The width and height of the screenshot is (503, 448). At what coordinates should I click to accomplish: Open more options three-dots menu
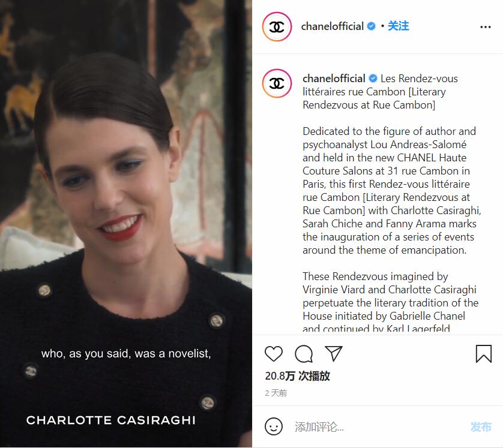[x=486, y=27]
